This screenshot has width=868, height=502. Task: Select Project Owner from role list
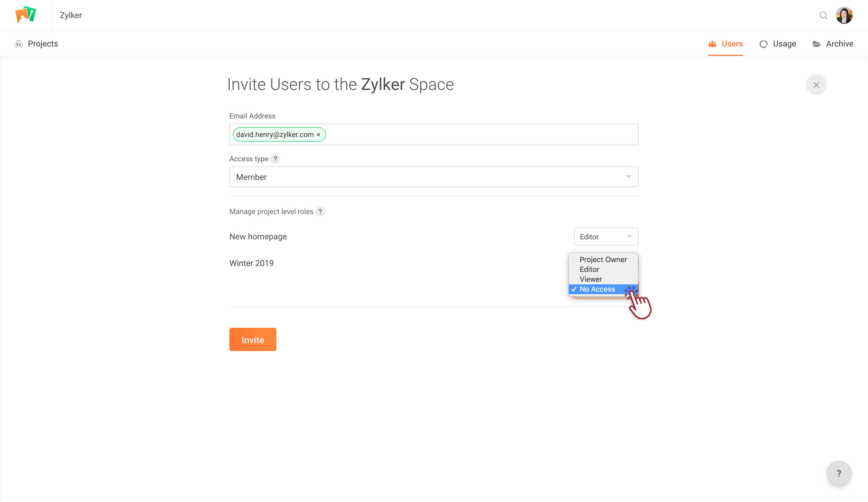coord(603,260)
